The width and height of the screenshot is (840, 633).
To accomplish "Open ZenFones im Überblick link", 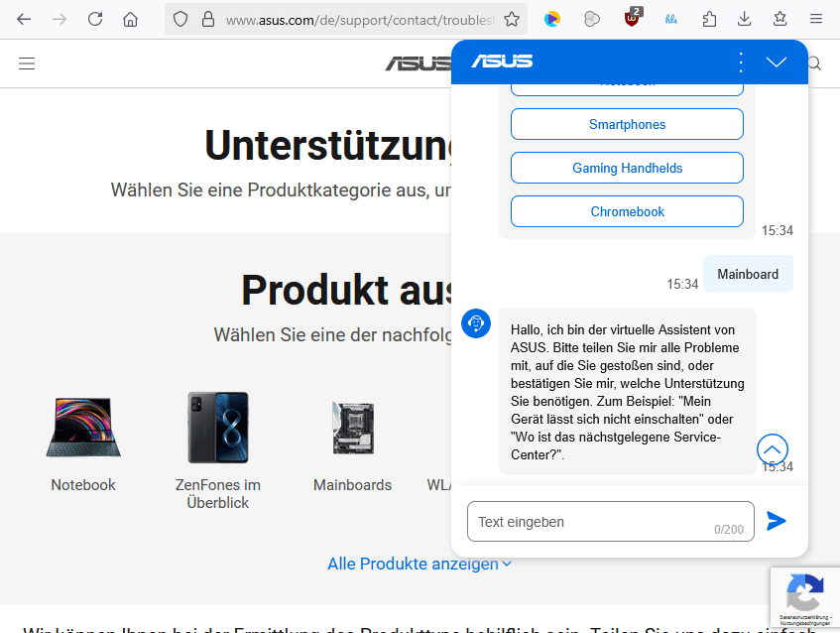I will click(x=218, y=494).
